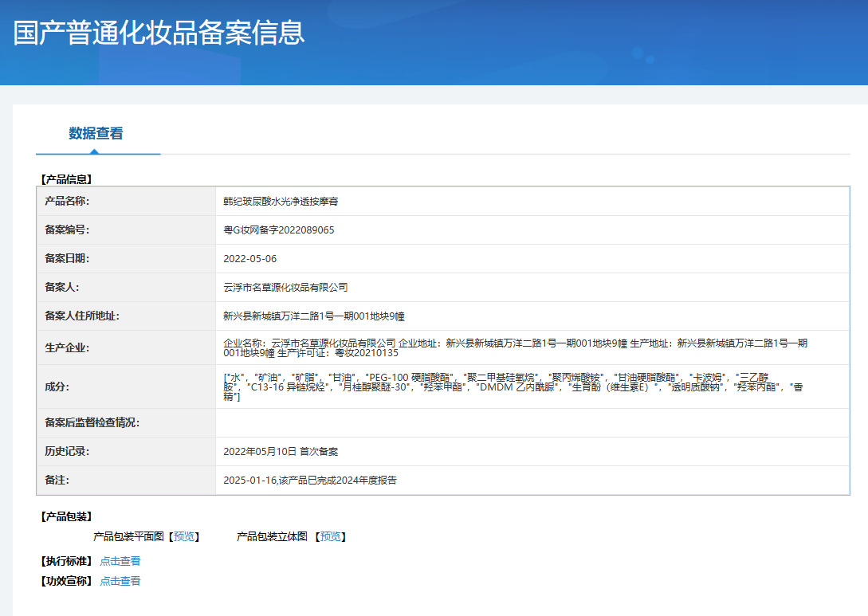Open 预览 link for 产品包装平面图
The image size is (868, 616).
(x=185, y=536)
